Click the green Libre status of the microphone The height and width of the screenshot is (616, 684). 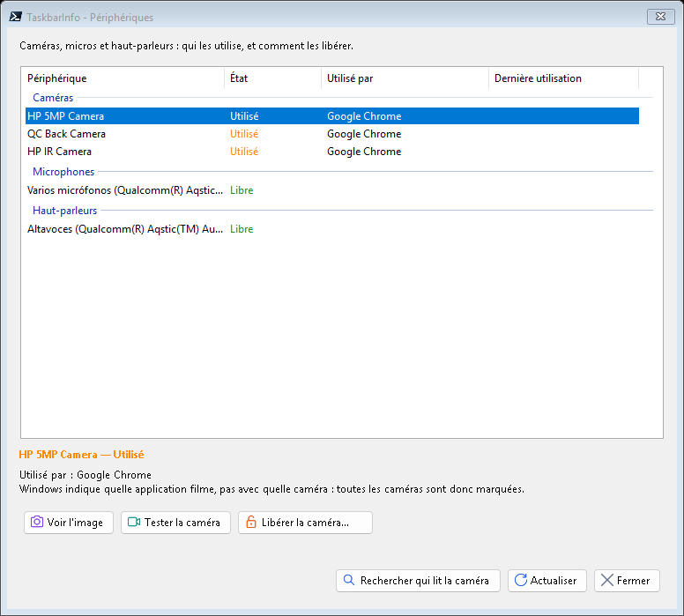(242, 190)
